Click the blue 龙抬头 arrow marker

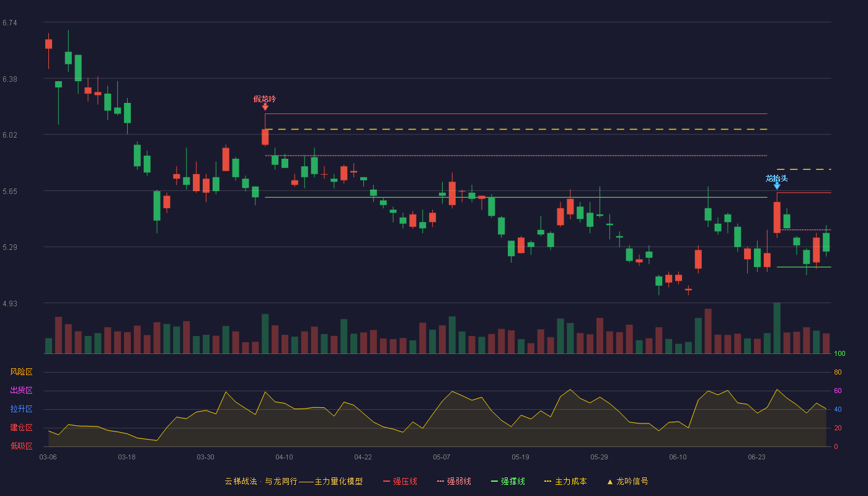point(777,186)
